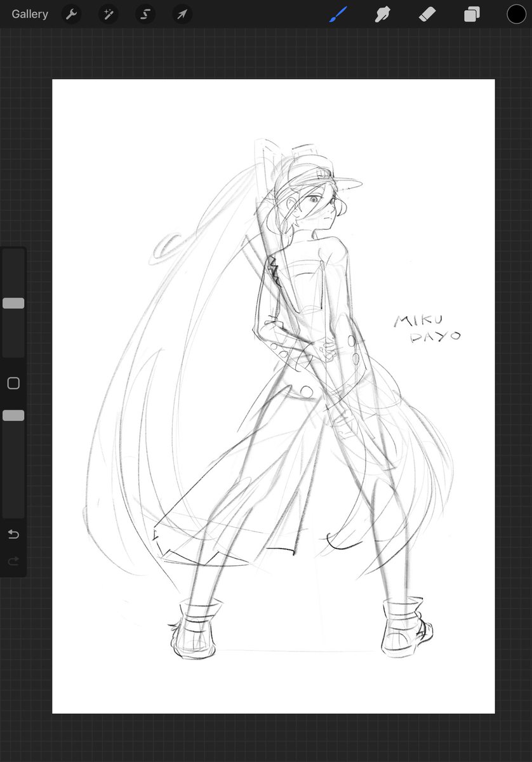Open the Layers panel
Viewport: 532px width, 762px height.
click(x=472, y=14)
